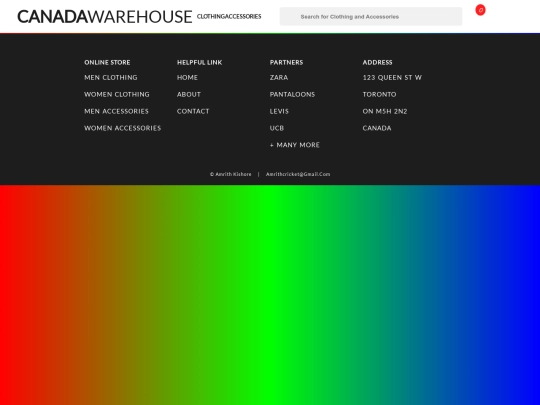This screenshot has width=540, height=405.
Task: Visit the HOME helpful link
Action: point(187,77)
